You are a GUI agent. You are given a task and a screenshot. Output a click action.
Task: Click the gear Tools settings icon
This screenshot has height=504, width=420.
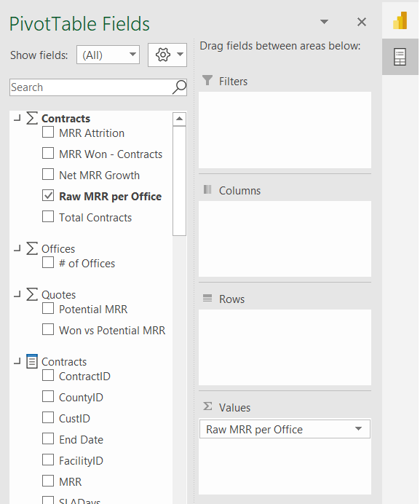click(162, 55)
